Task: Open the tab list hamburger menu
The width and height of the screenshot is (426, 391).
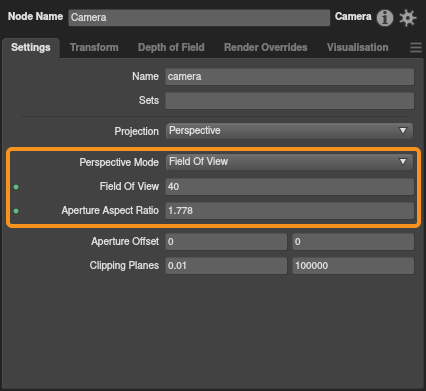Action: click(x=416, y=48)
